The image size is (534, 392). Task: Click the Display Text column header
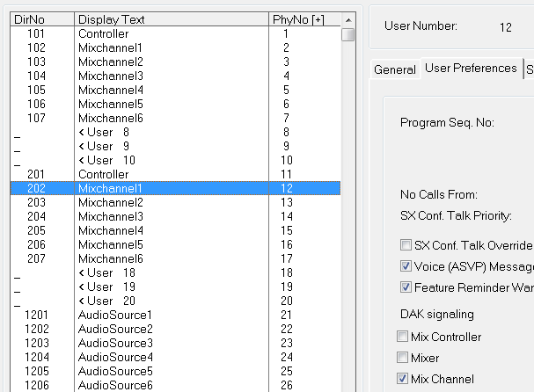click(x=170, y=18)
